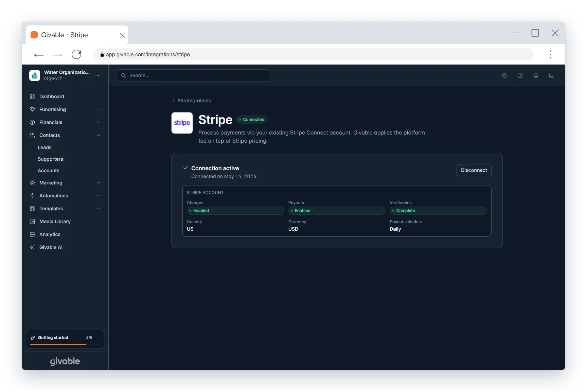Select Leads under Contacts
Screen dimensions: 587x392
point(45,147)
